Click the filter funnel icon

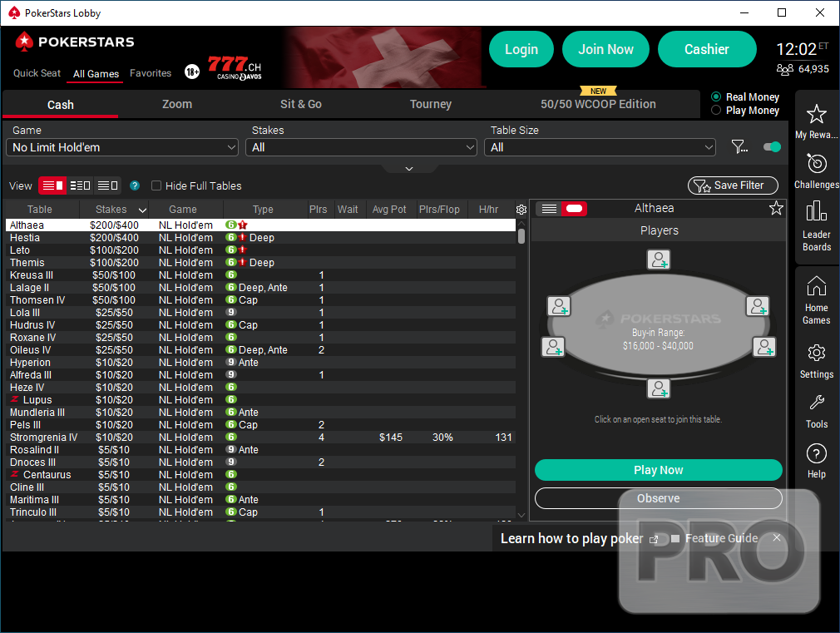(739, 146)
